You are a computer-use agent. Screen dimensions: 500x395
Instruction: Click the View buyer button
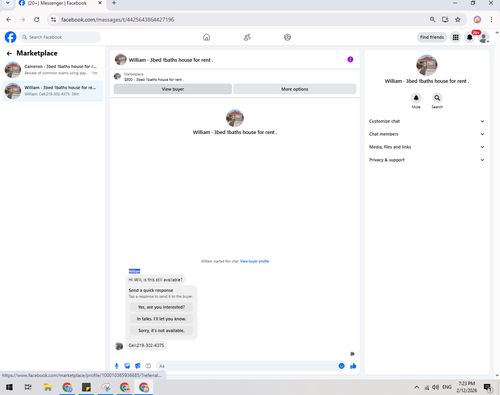tap(173, 89)
